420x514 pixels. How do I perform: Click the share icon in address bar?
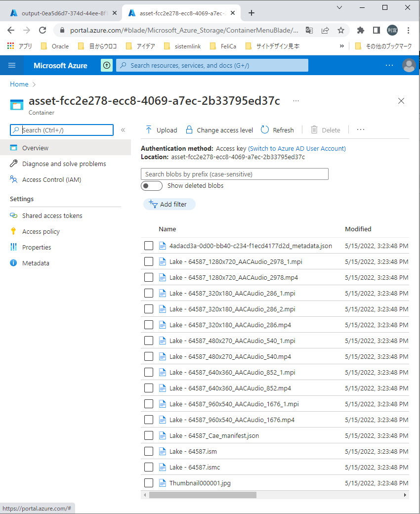tap(325, 30)
